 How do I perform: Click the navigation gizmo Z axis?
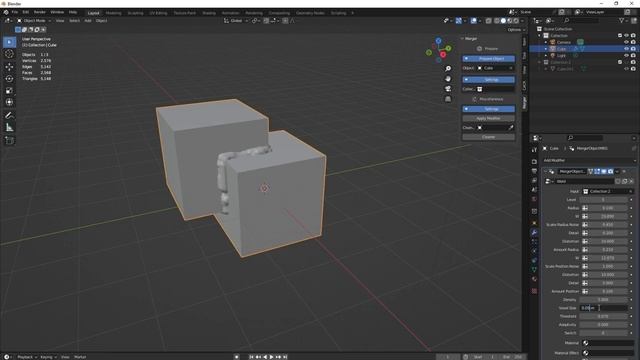pos(438,41)
